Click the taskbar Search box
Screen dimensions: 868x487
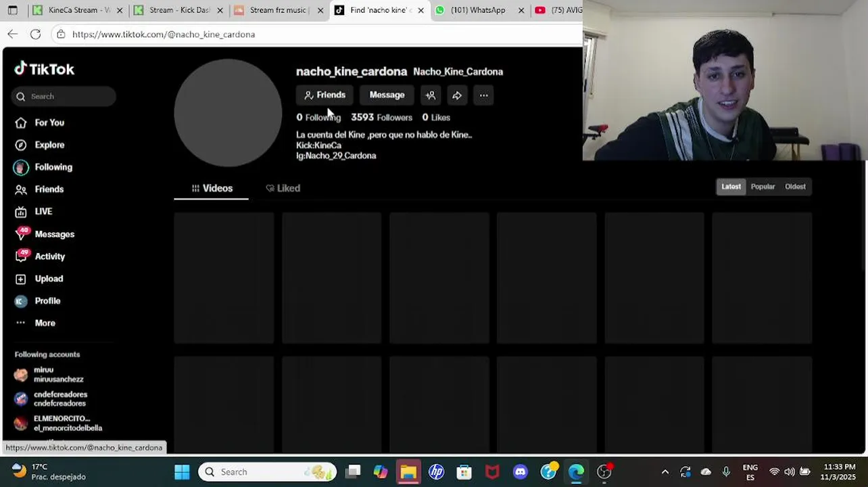[x=267, y=472]
